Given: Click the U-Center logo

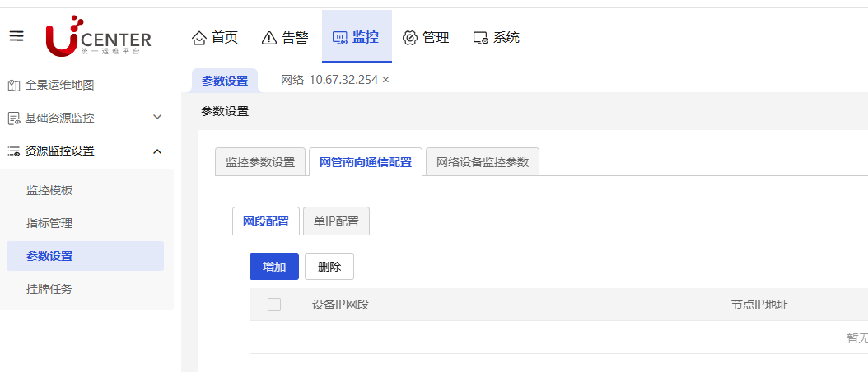Looking at the screenshot, I should 99,36.
